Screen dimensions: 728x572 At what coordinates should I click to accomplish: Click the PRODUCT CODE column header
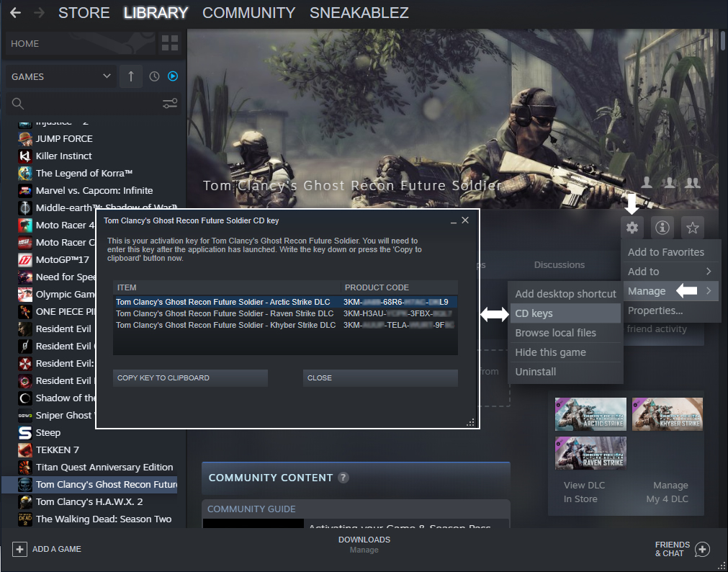(400, 287)
